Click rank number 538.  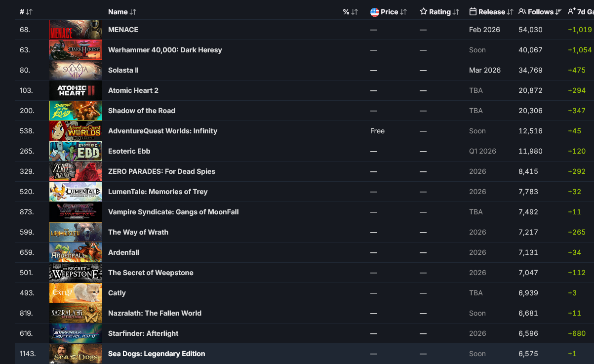pyautogui.click(x=27, y=131)
